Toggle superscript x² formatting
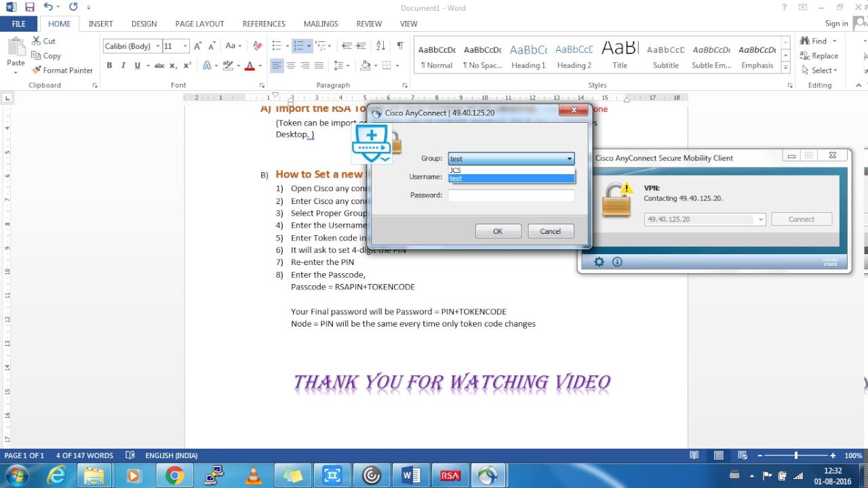This screenshot has height=488, width=868. (x=187, y=66)
